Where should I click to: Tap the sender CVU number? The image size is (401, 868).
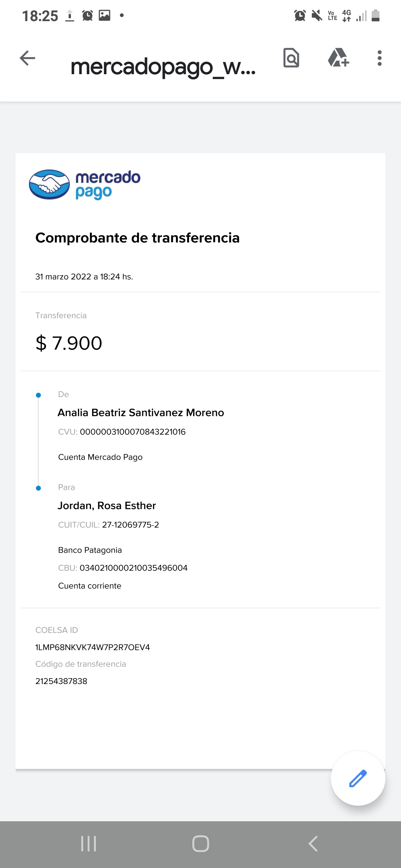pos(133,432)
